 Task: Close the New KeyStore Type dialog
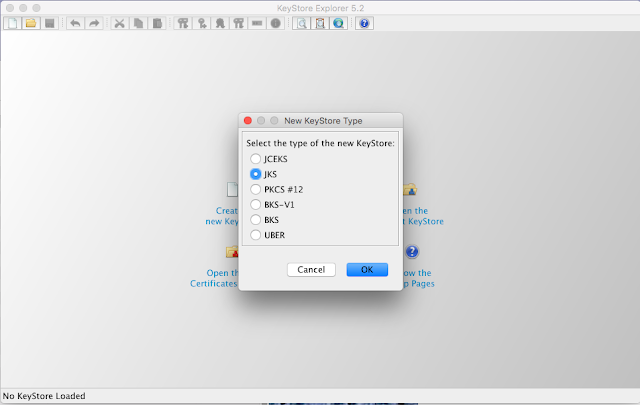click(248, 120)
